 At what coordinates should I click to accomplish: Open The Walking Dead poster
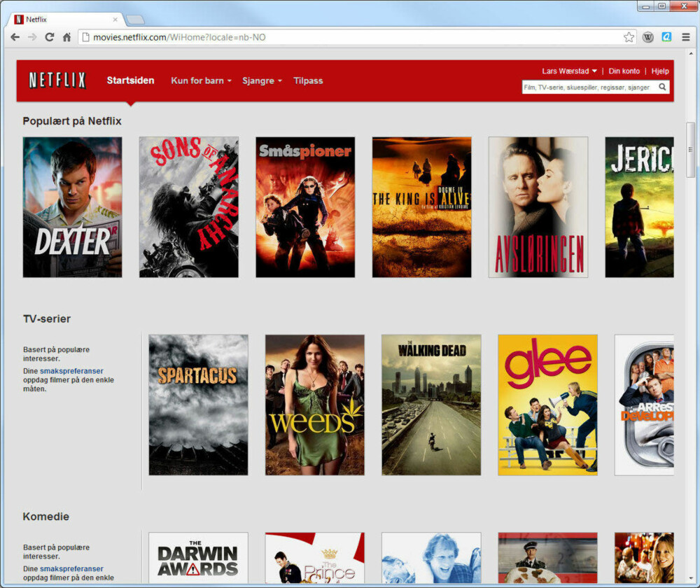coord(431,405)
